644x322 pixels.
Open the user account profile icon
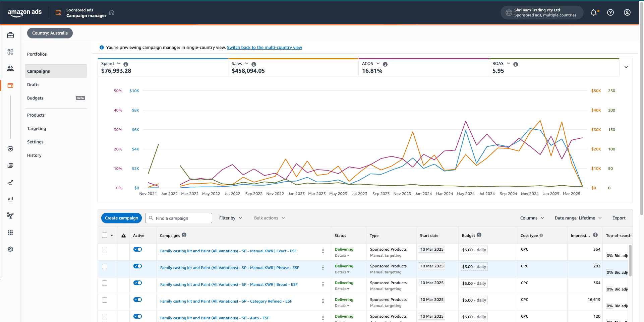point(627,12)
